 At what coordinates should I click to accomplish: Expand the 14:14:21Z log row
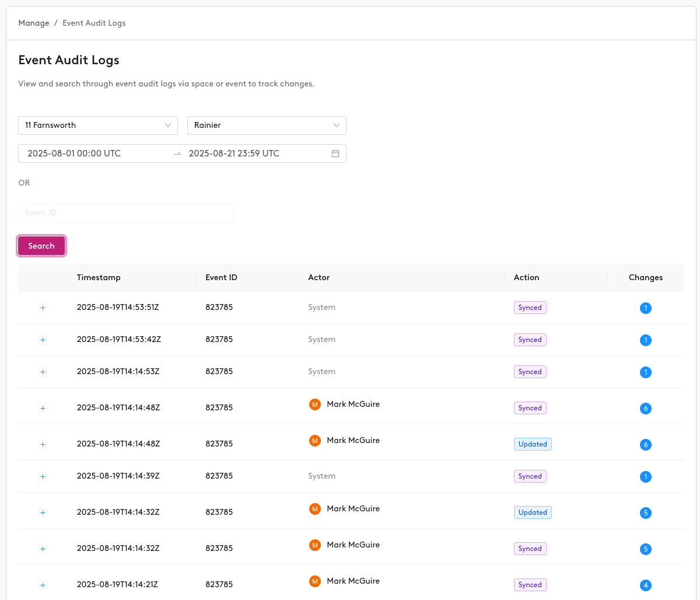(x=43, y=585)
